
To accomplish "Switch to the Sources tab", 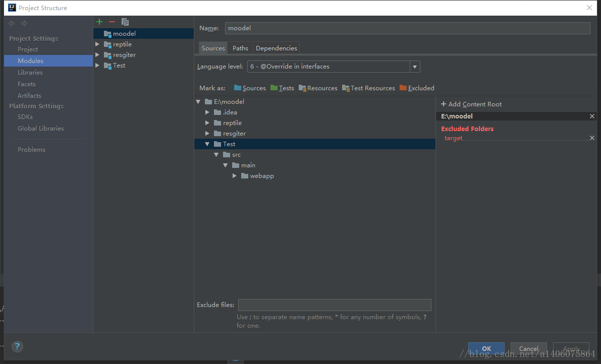I will pos(213,48).
